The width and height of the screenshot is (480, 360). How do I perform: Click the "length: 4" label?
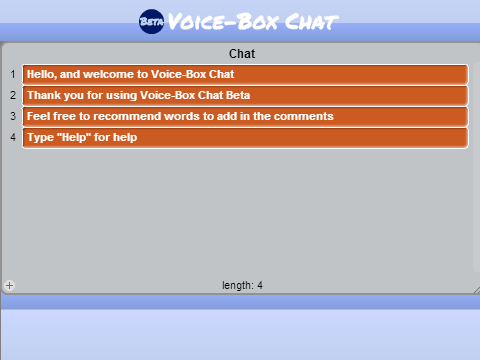[242, 285]
